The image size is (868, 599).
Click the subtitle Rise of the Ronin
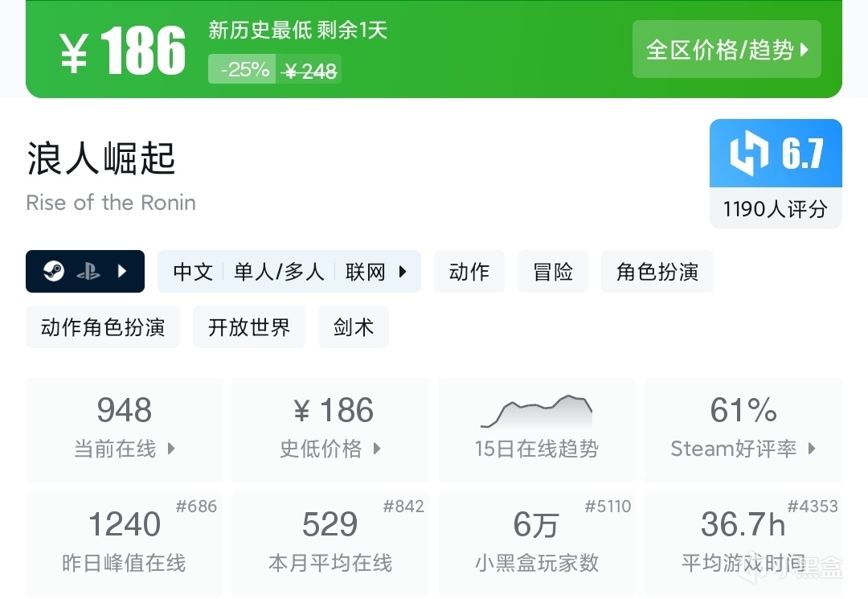click(x=111, y=203)
